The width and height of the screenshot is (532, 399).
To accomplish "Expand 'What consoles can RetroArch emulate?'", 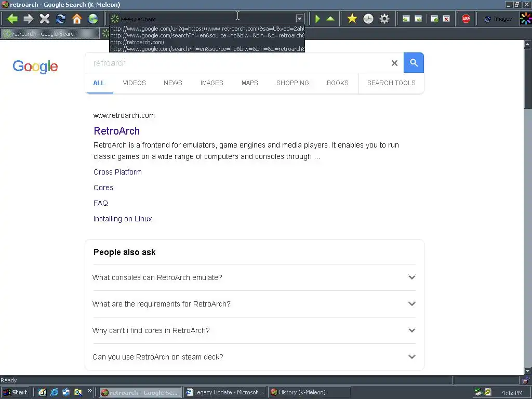I will click(254, 277).
